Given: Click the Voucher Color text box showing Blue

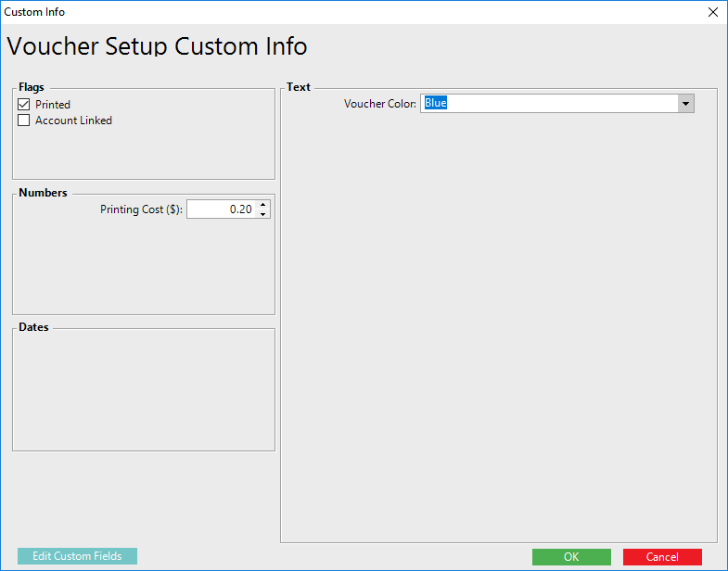Looking at the screenshot, I should pyautogui.click(x=549, y=104).
